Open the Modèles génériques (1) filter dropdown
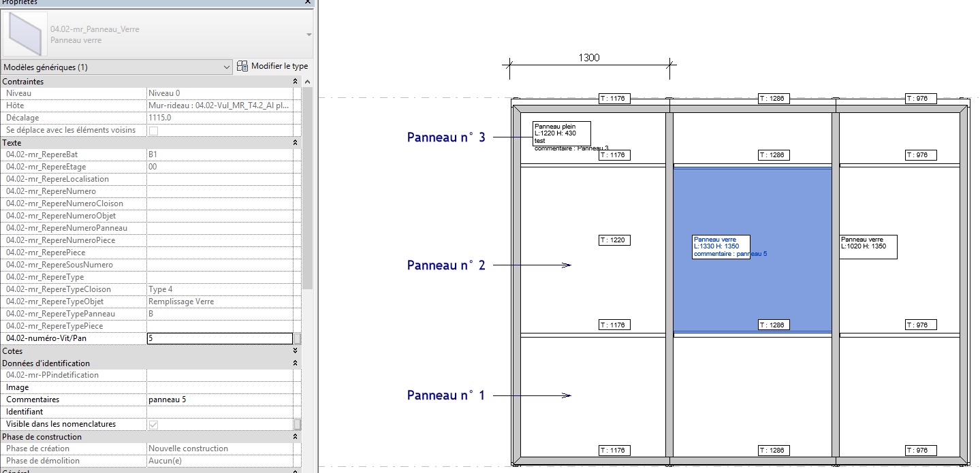Screen dimensions: 980x473 [227, 67]
